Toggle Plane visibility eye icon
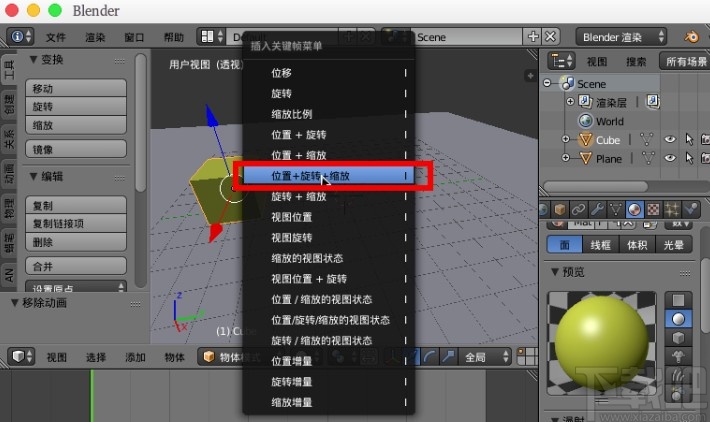The image size is (710, 422). 670,158
